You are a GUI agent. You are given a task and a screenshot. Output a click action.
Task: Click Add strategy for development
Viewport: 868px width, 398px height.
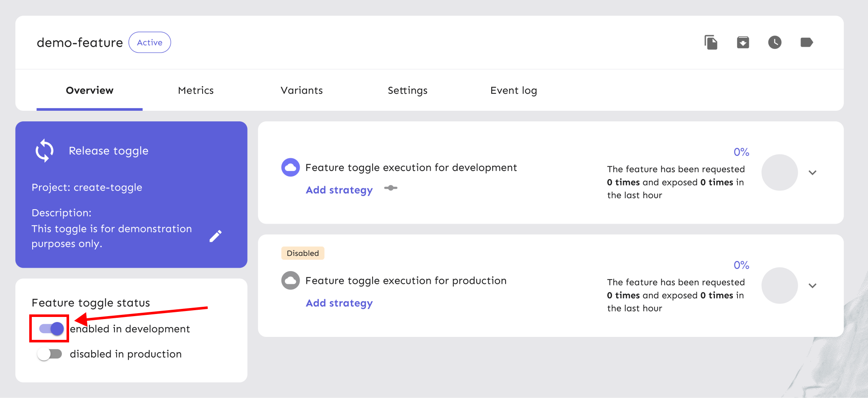[x=339, y=190]
